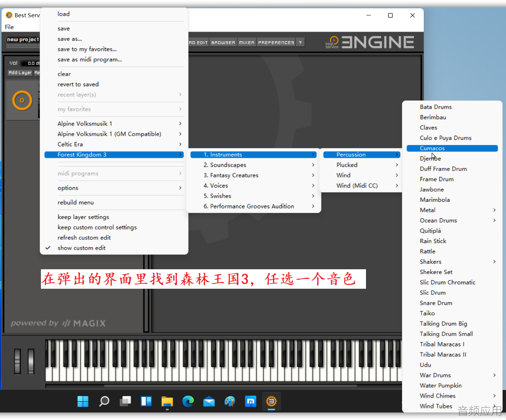The height and width of the screenshot is (420, 506).
Task: Switch to the BROWSER tab
Action: pyautogui.click(x=223, y=42)
